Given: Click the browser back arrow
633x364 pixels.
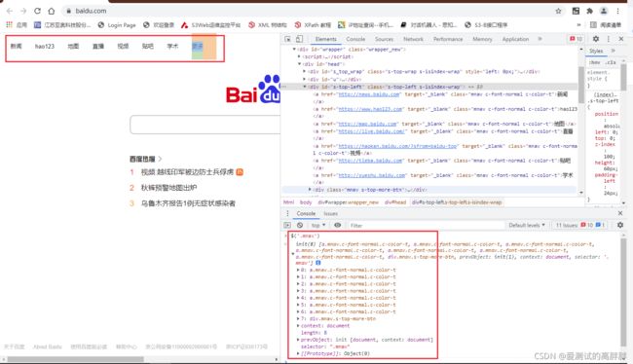Looking at the screenshot, I should tap(10, 11).
